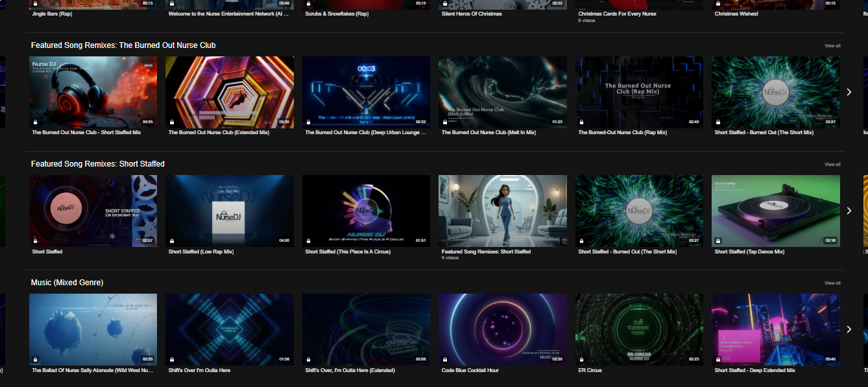
Task: Click lock icon on Short Staffed Tap Dance Mix thumbnail
Action: [x=717, y=240]
